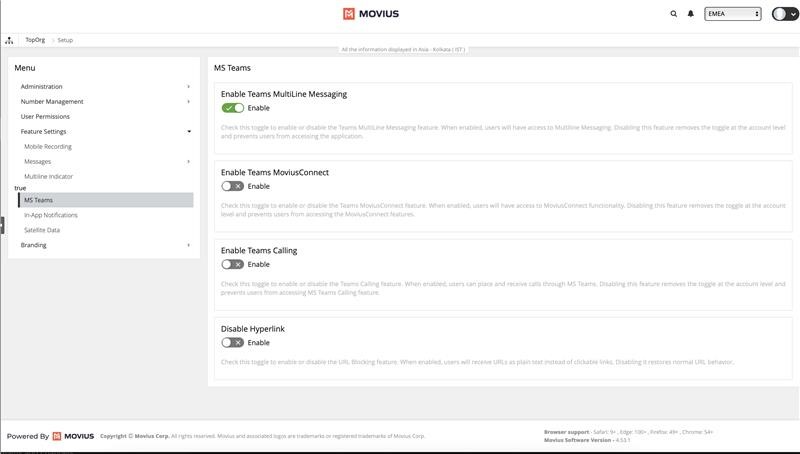The image size is (800, 454).
Task: Expand Branding submenu arrow
Action: tap(188, 245)
